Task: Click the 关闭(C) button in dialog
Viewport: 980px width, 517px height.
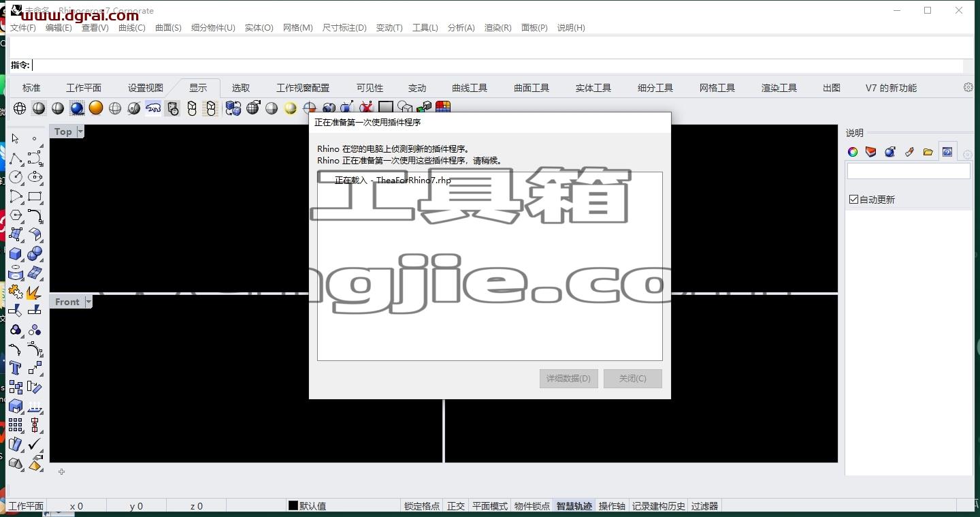Action: tap(633, 379)
